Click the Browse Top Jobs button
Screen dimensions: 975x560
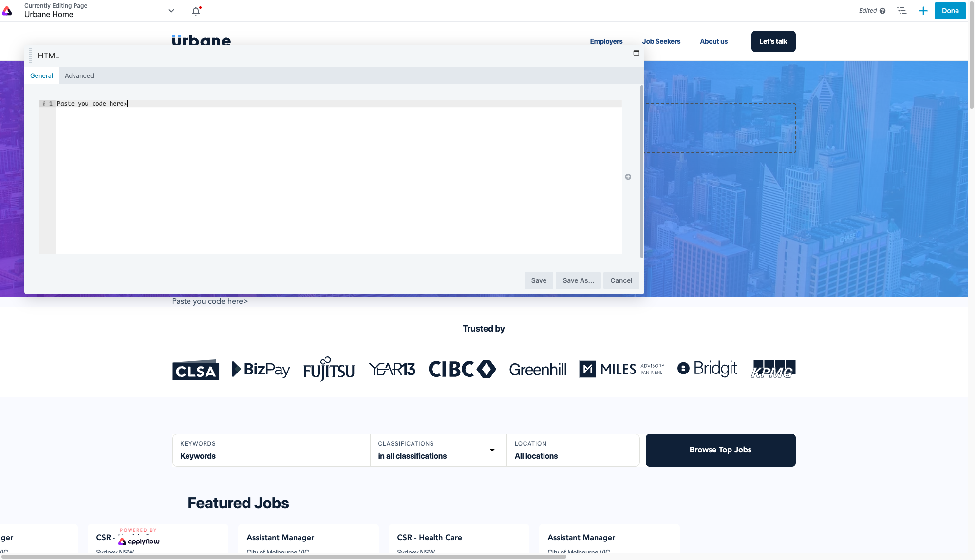click(x=720, y=449)
